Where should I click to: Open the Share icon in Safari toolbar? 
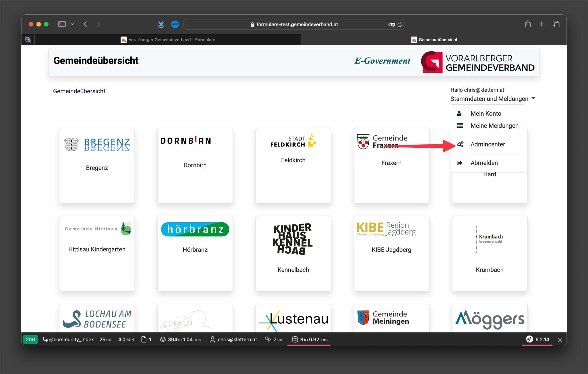click(x=528, y=24)
